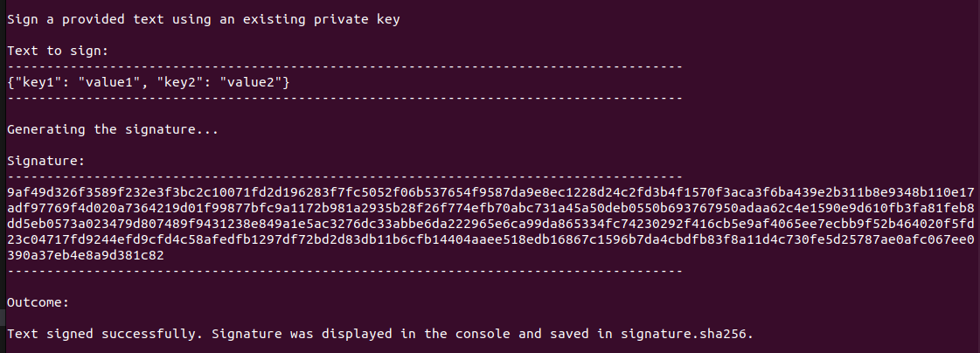Viewport: 980px width, 353px height.
Task: Click the dashed separator below the JSON text
Action: 344,98
